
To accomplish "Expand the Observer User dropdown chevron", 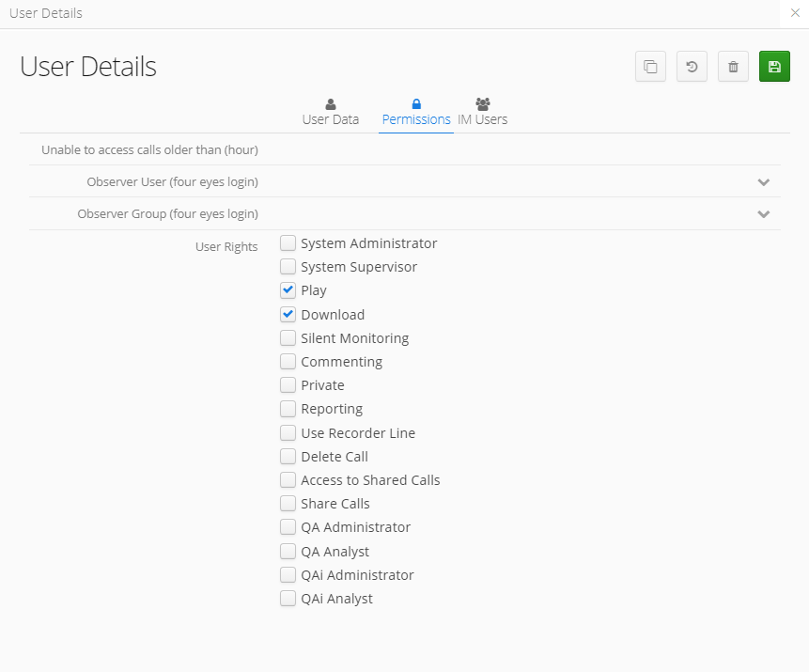I will pyautogui.click(x=763, y=182).
